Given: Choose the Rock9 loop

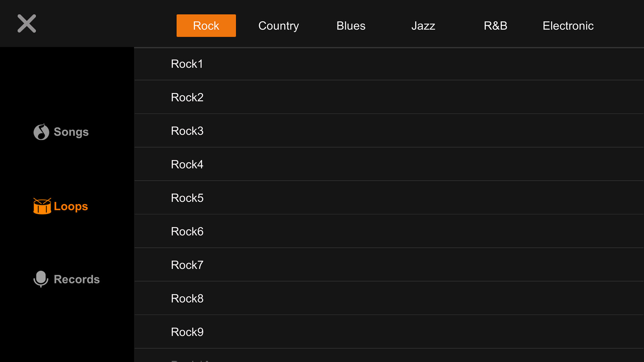Looking at the screenshot, I should click(187, 332).
